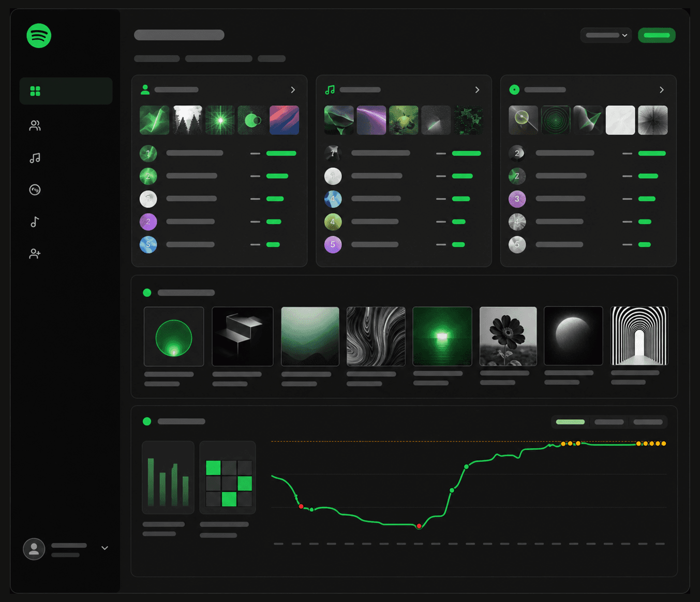The height and width of the screenshot is (602, 700).
Task: Open the black-and-white flower album cover
Action: click(x=508, y=336)
